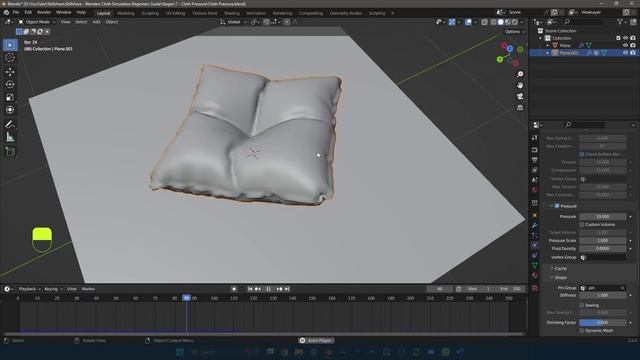Image resolution: width=640 pixels, height=360 pixels.
Task: Open the Object Mode dropdown
Action: [x=37, y=22]
